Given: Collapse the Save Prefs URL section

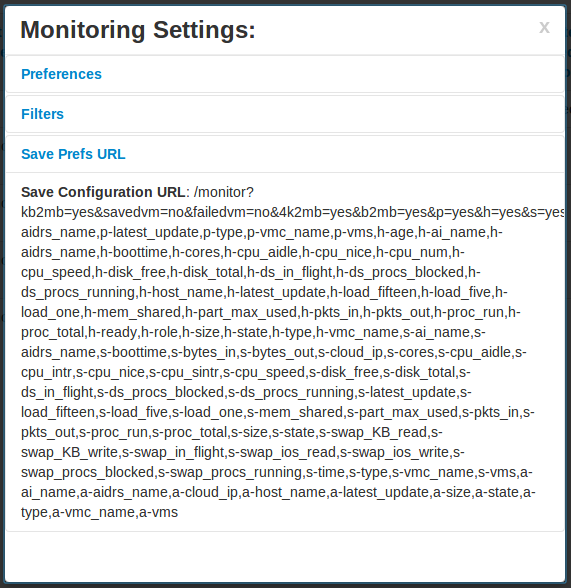Looking at the screenshot, I should click(x=73, y=154).
